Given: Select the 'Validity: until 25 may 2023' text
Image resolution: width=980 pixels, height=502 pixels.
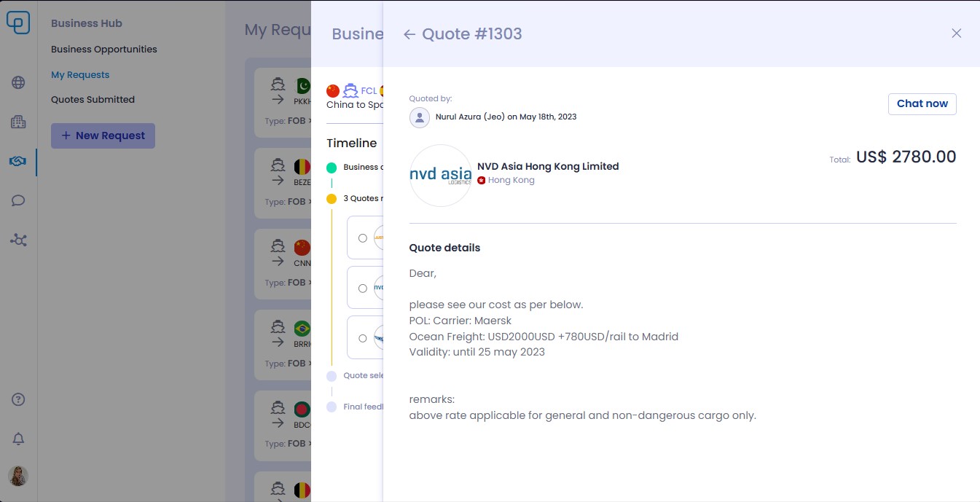Looking at the screenshot, I should [x=477, y=352].
